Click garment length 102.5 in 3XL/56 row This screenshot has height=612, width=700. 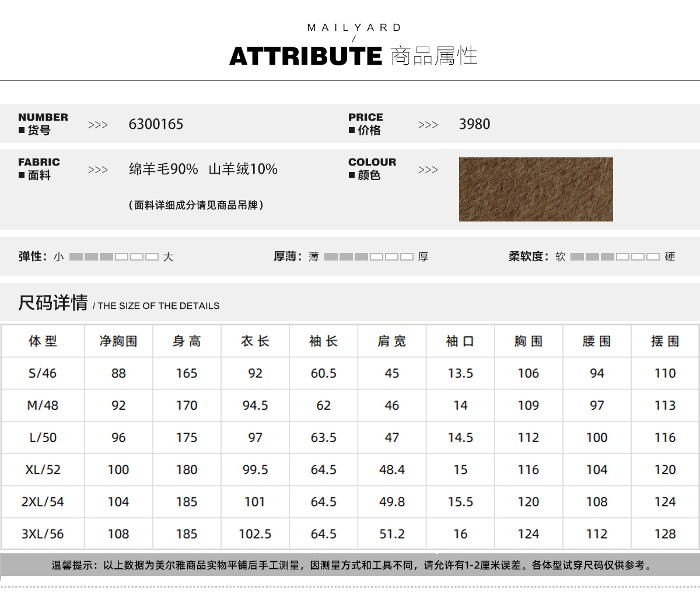(x=255, y=533)
